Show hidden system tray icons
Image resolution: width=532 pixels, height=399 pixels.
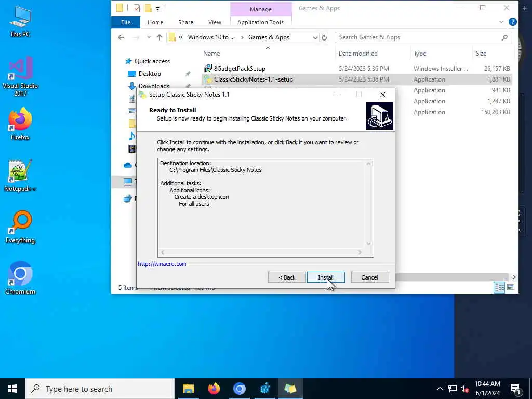coord(440,389)
